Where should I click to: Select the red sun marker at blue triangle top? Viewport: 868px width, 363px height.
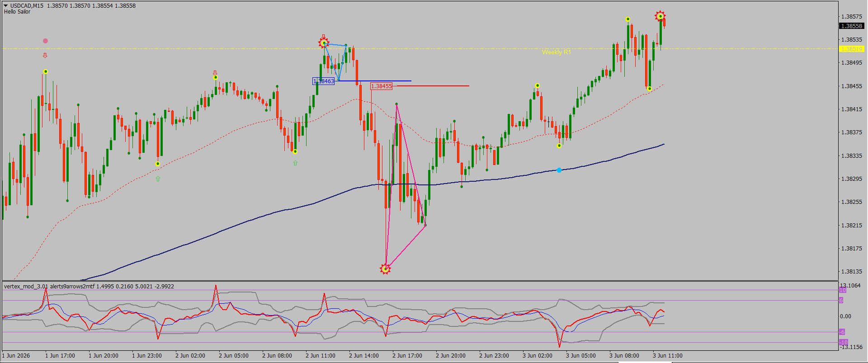pos(323,43)
